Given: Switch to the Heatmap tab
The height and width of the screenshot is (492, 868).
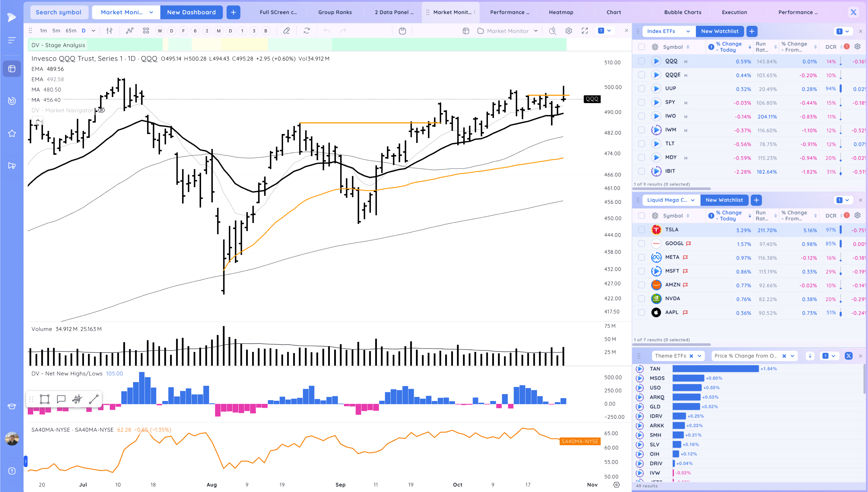Looking at the screenshot, I should tap(561, 12).
